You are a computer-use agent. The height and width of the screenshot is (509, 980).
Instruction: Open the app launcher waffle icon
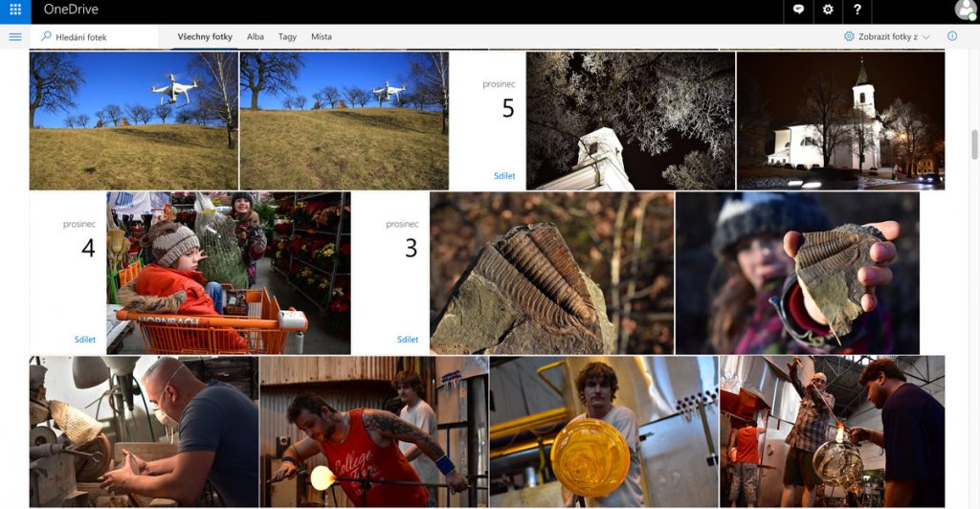[15, 11]
